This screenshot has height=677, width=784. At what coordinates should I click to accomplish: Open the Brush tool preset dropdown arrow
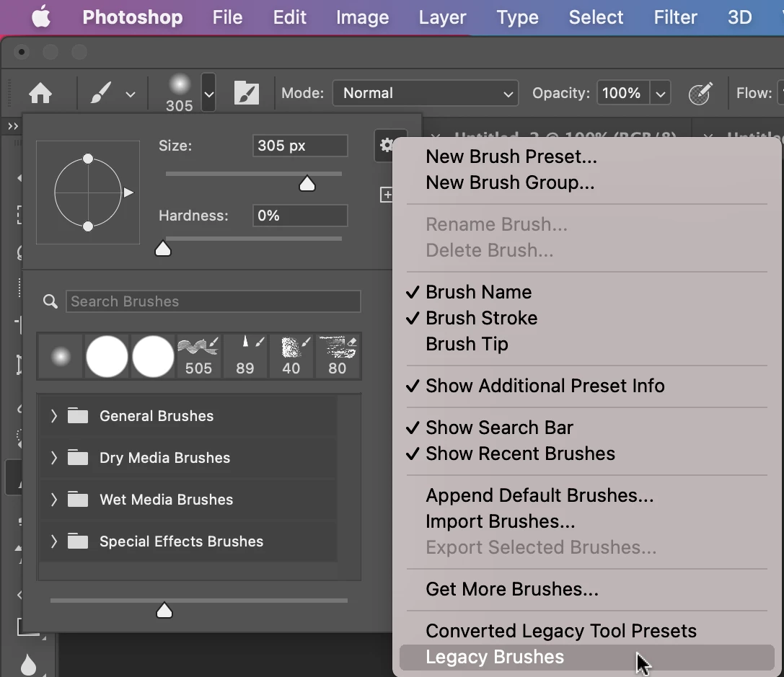coord(131,94)
